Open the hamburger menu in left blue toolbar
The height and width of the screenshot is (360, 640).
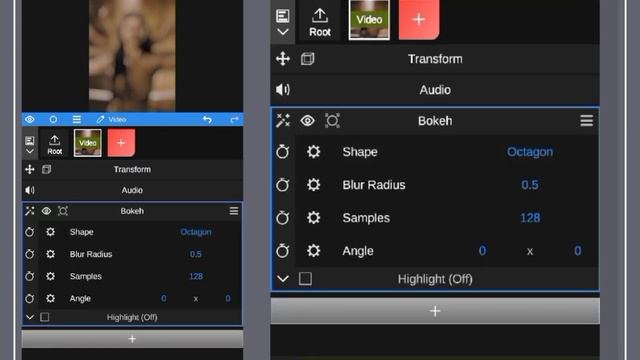(x=76, y=119)
